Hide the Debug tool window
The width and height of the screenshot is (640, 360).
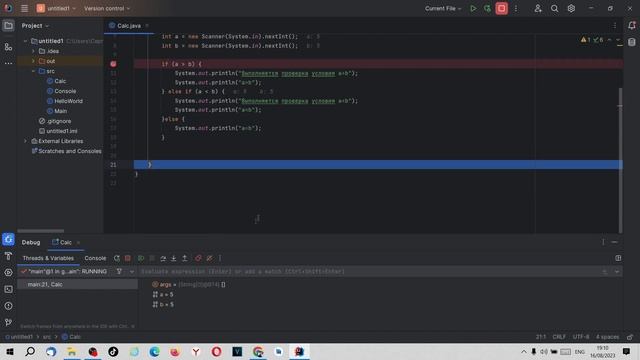tap(615, 242)
